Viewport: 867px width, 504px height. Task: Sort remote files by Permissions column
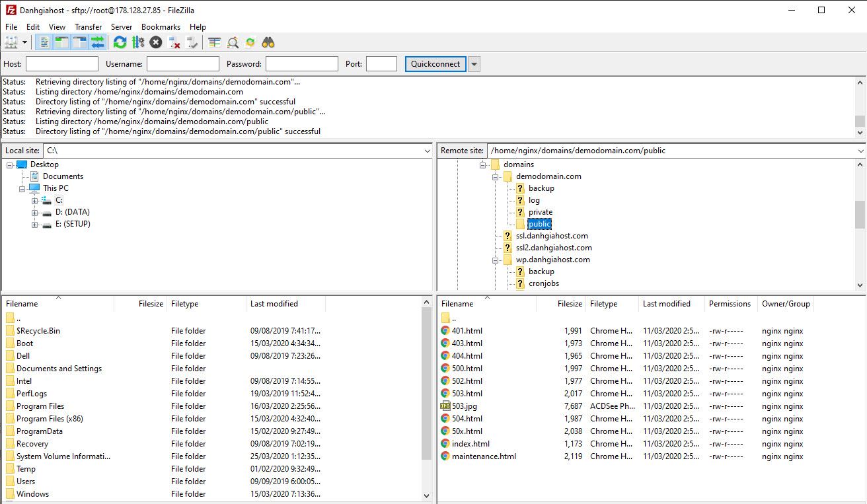730,304
